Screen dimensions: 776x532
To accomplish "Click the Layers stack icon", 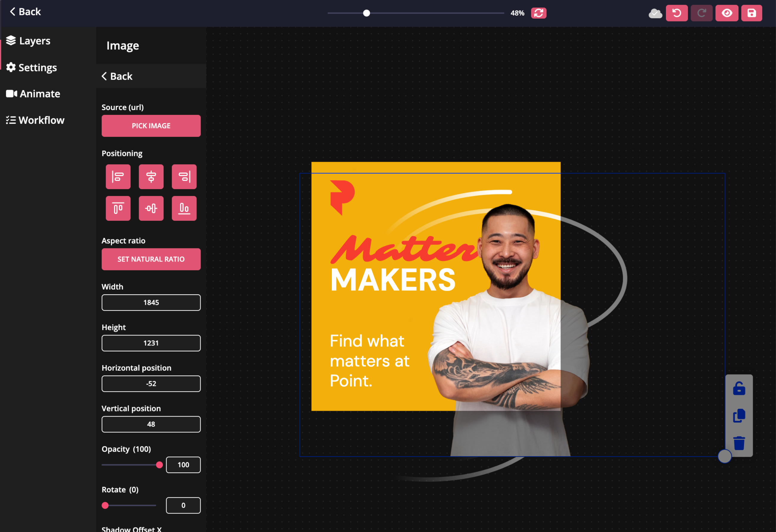I will pos(11,40).
